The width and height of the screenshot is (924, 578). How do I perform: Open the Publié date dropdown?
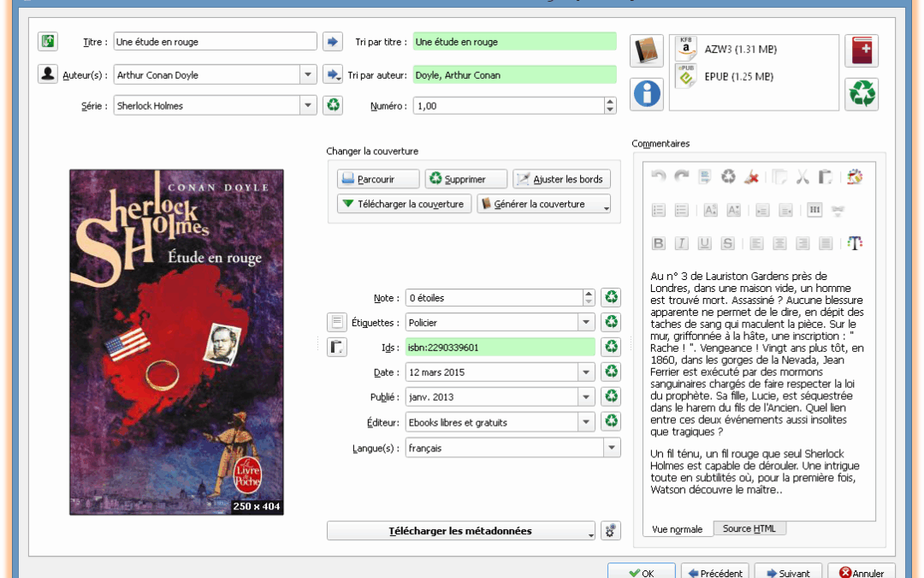point(586,396)
